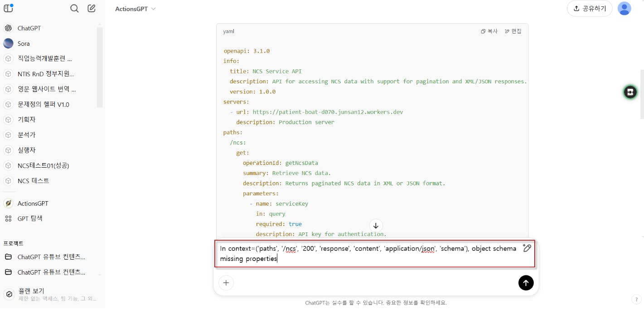Open the search chats magnifier
The width and height of the screenshot is (644, 314).
(75, 8)
